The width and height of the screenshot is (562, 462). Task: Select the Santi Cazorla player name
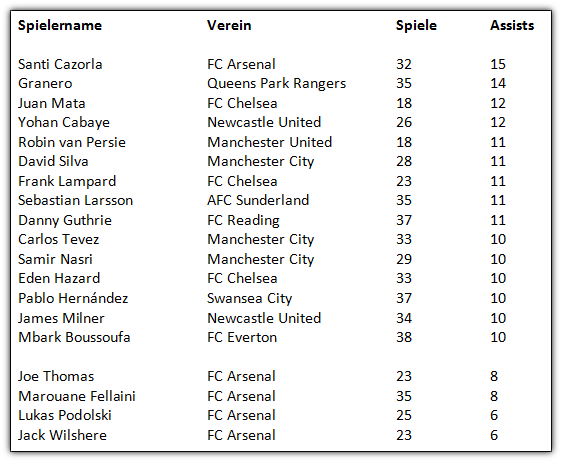[x=60, y=64]
